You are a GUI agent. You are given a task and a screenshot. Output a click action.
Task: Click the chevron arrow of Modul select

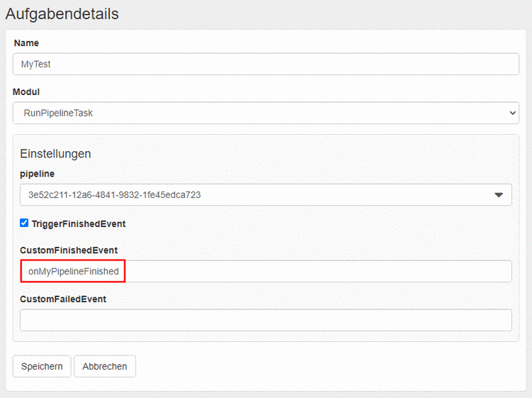click(x=513, y=113)
